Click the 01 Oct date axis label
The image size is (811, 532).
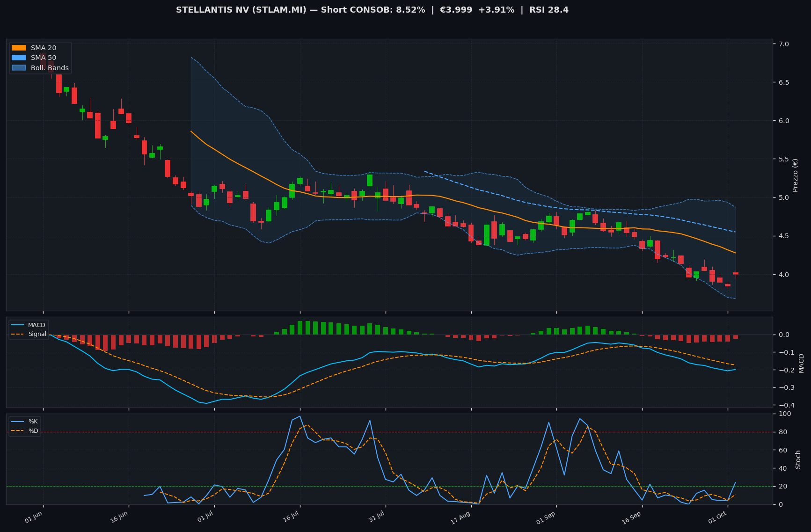(x=717, y=517)
